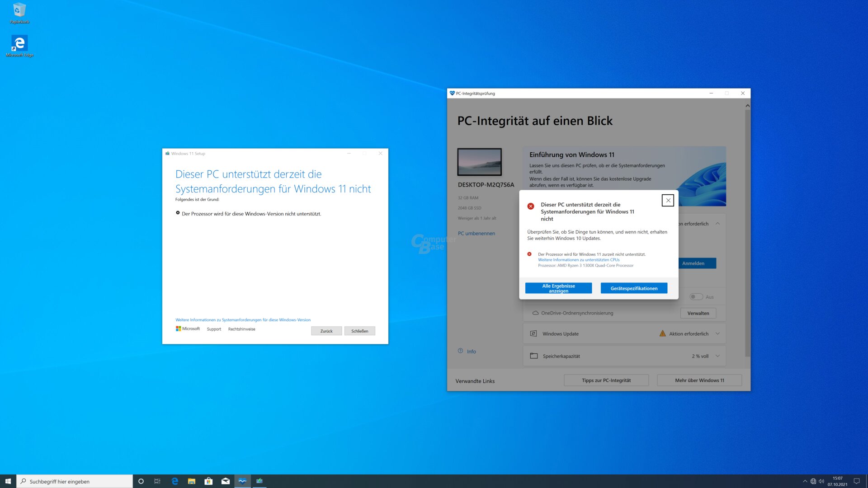Click Gerätespezifikationen button
Screen dimensions: 868x488
click(x=634, y=288)
